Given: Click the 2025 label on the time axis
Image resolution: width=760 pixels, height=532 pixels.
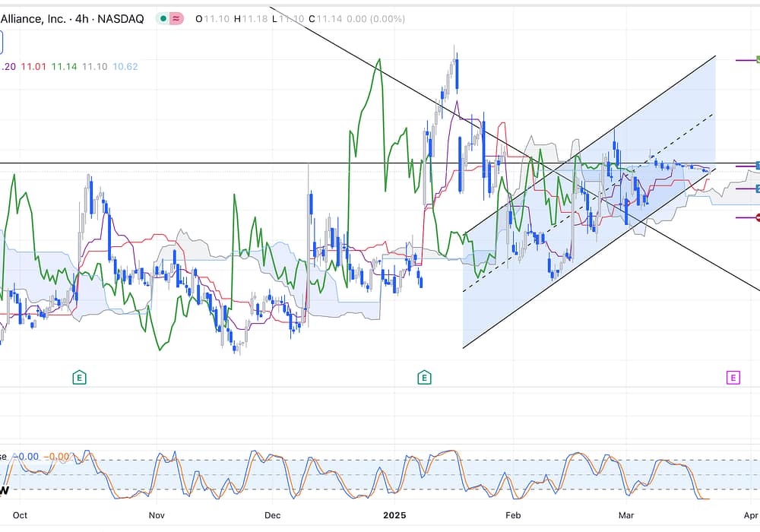Looking at the screenshot, I should pos(394,515).
